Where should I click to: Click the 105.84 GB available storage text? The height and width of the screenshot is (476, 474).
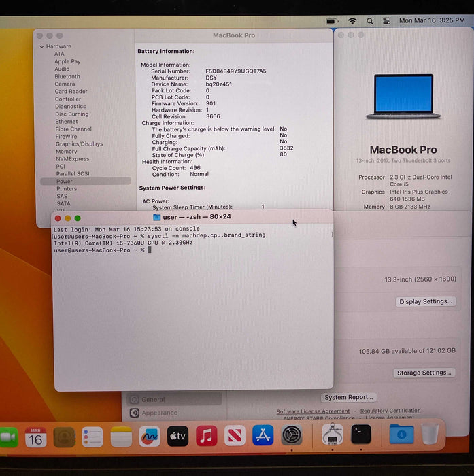(x=407, y=351)
